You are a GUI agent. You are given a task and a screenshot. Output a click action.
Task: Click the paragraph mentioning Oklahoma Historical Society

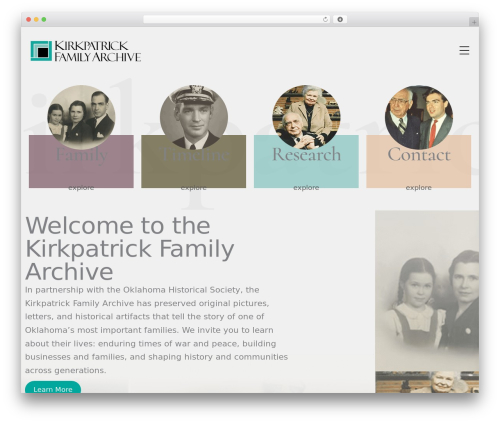[157, 330]
